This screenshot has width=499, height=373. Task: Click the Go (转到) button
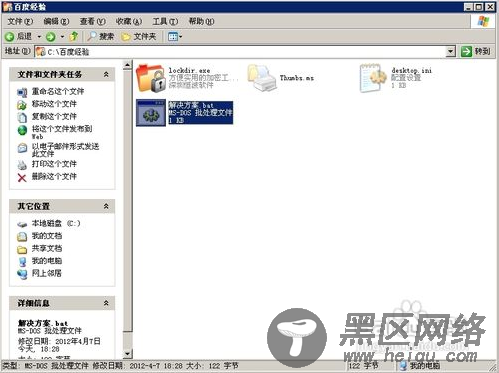[475, 51]
